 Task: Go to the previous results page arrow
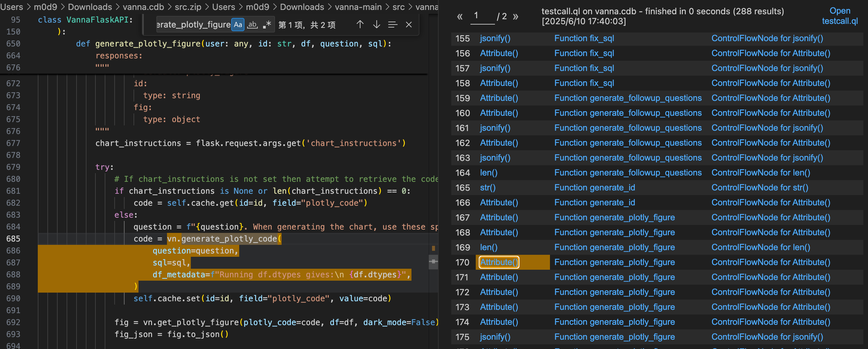[460, 16]
